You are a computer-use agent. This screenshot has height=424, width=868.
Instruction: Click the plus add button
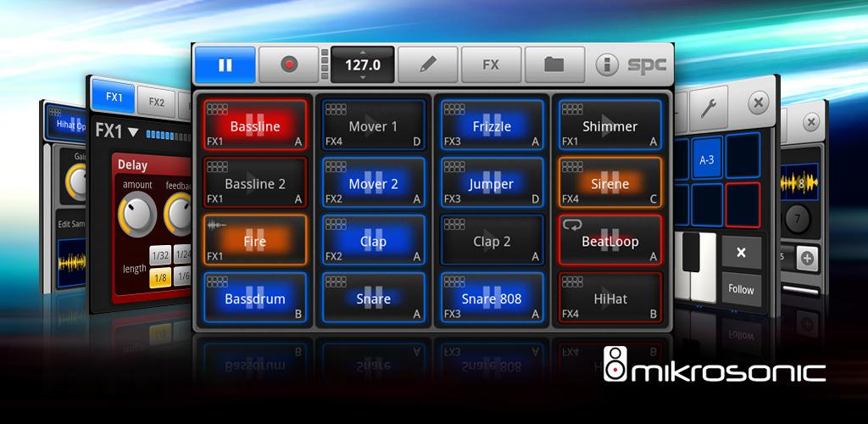click(x=807, y=259)
